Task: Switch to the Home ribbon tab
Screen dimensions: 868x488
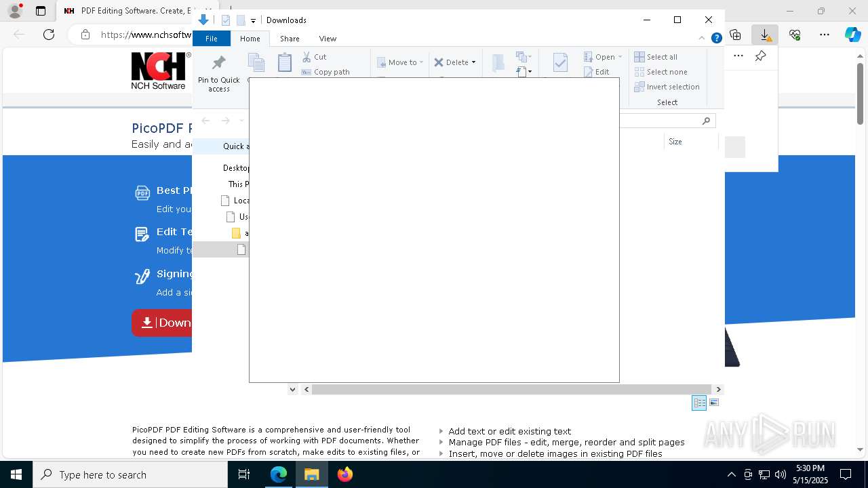Action: (x=250, y=39)
